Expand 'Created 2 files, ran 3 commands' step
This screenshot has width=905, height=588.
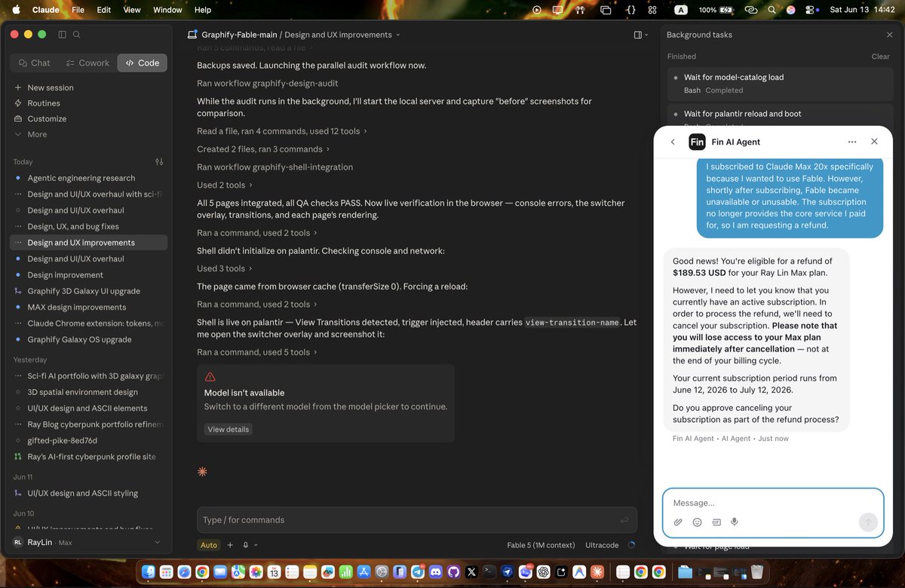coord(263,149)
